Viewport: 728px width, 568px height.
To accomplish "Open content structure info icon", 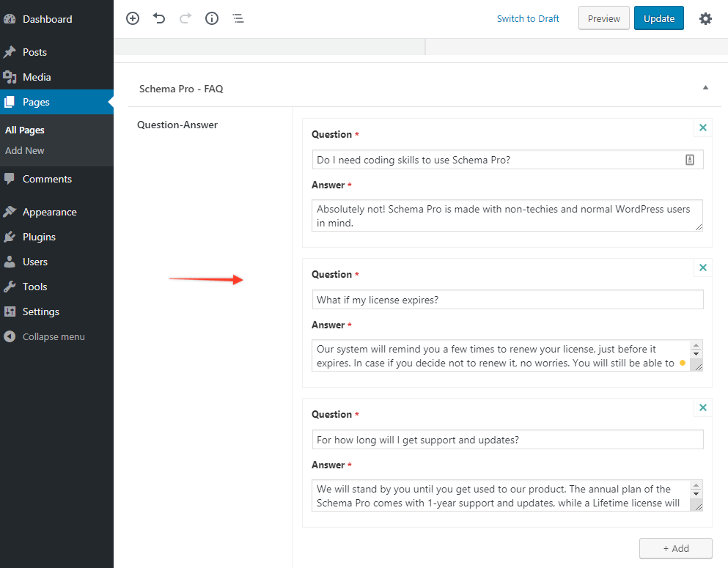I will 212,18.
